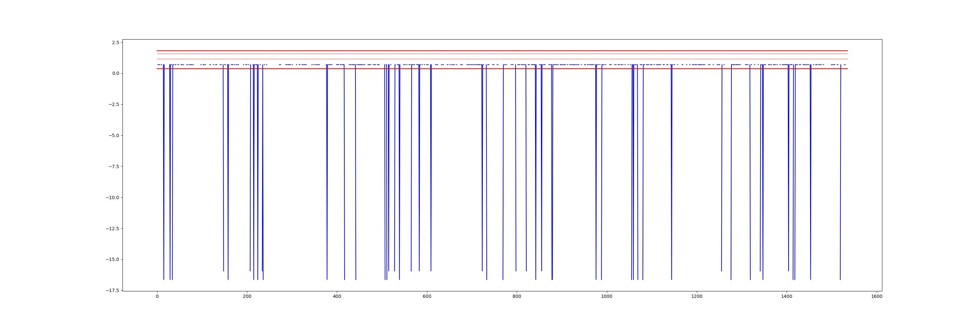Click the y-axis tick label 0.0
Viewport: 980px width, 327px height.
point(115,74)
